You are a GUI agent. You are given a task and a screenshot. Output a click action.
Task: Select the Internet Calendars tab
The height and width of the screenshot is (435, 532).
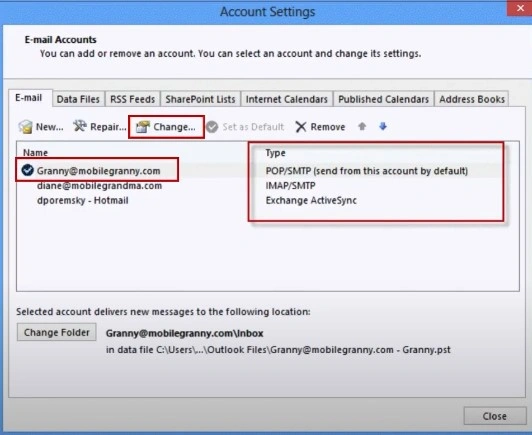[x=287, y=99]
